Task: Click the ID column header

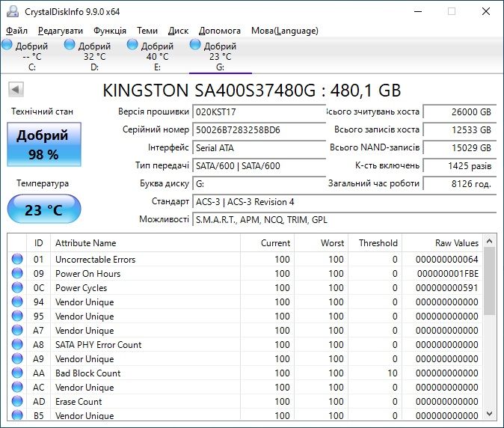Action: [38, 243]
